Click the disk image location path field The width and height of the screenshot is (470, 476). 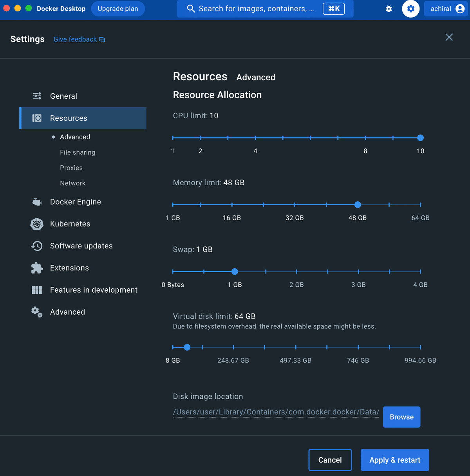276,412
